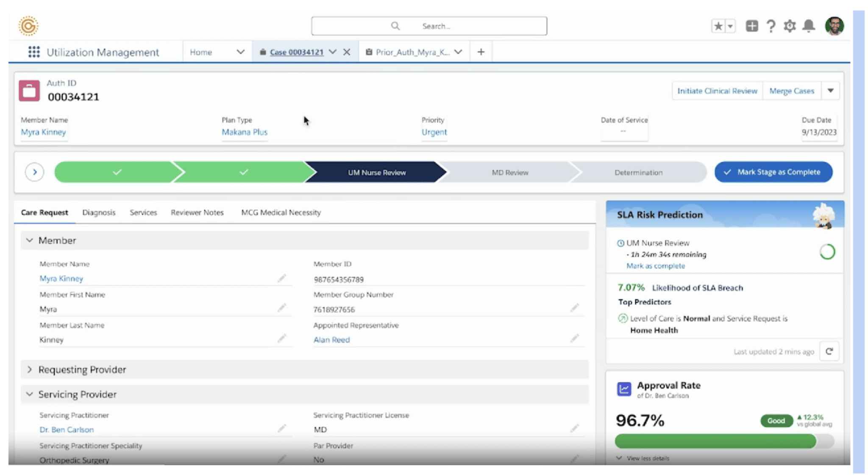Collapse the Member section
Image resolution: width=868 pixels, height=476 pixels.
click(29, 240)
